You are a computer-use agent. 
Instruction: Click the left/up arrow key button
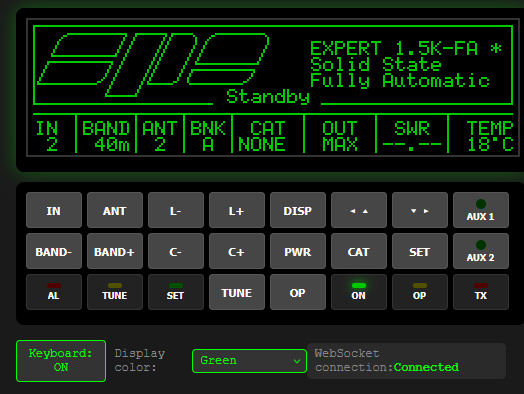(359, 210)
